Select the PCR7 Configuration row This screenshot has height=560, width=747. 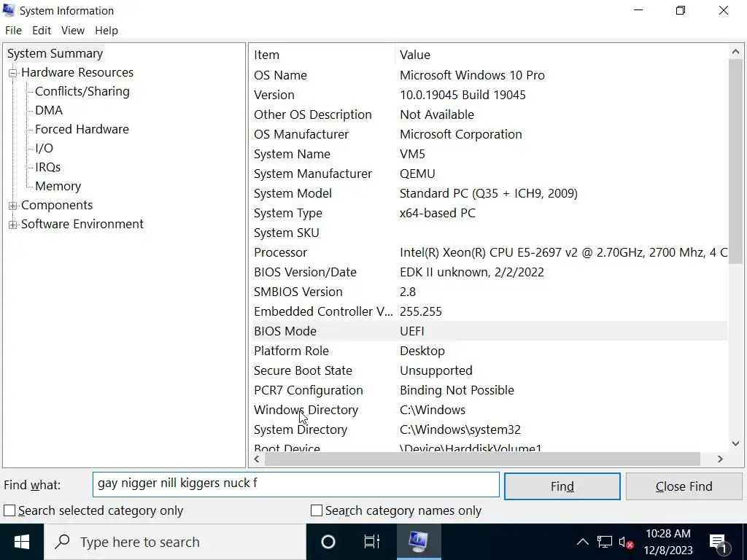pyautogui.click(x=489, y=391)
